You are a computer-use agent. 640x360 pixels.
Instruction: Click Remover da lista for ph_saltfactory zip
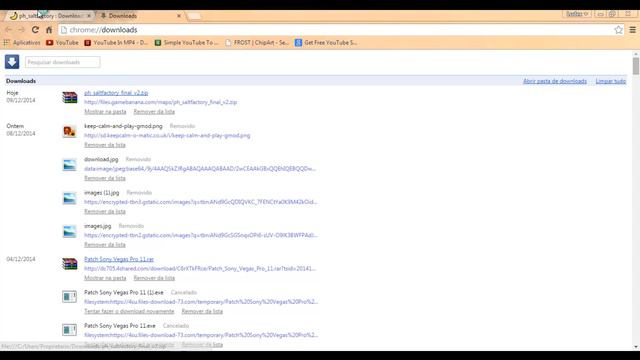(x=154, y=111)
